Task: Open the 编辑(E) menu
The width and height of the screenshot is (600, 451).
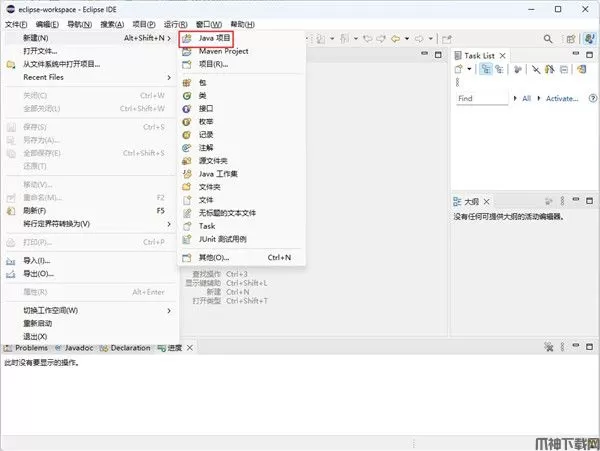Action: 47,24
